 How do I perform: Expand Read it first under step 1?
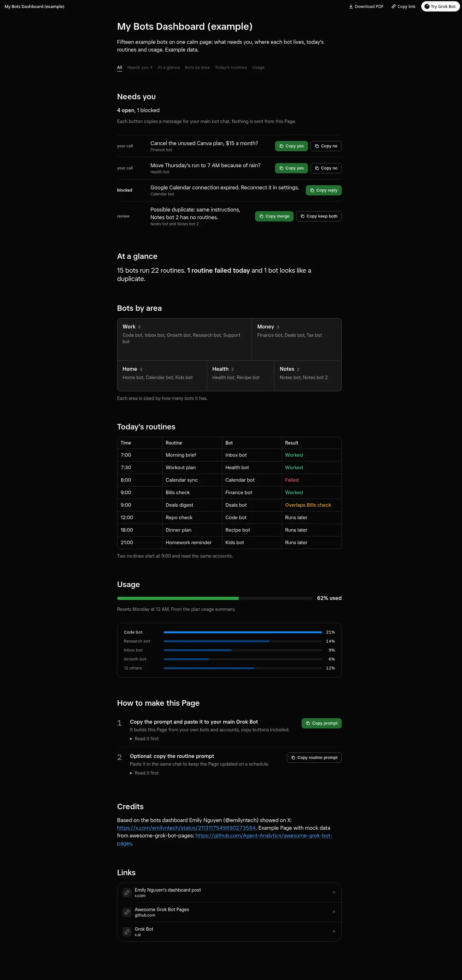click(x=144, y=738)
